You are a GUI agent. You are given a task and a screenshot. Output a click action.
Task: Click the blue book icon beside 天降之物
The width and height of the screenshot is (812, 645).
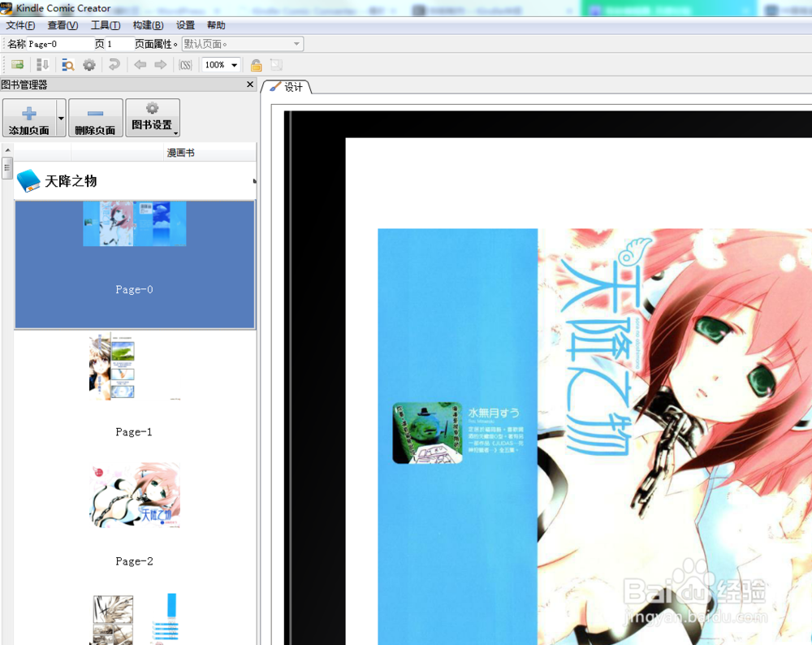[x=28, y=181]
